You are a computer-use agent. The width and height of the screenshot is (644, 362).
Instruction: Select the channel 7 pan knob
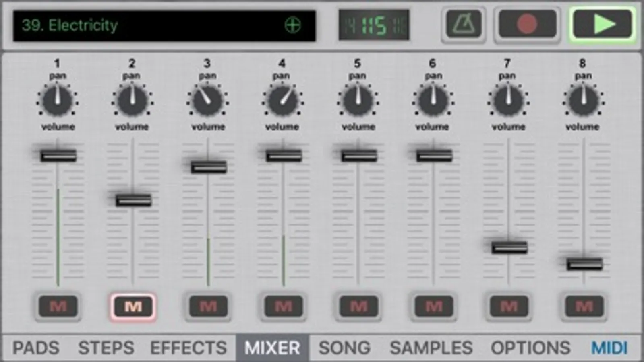(x=508, y=100)
